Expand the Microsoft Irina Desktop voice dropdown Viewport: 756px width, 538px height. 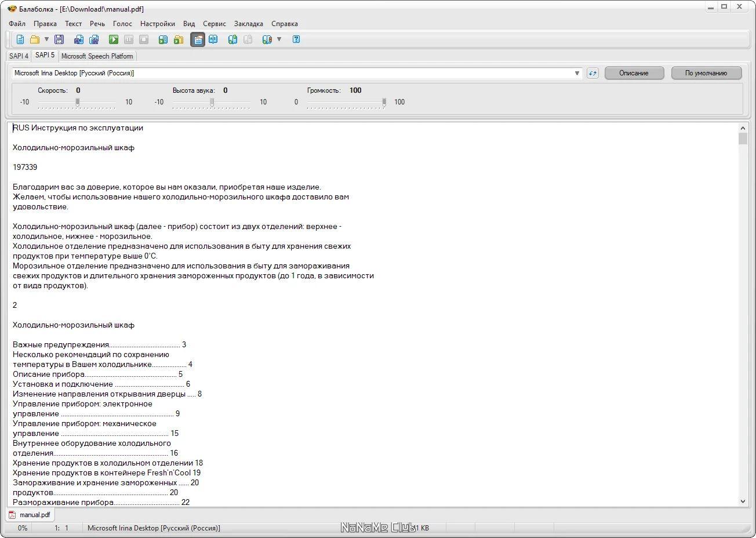click(577, 73)
